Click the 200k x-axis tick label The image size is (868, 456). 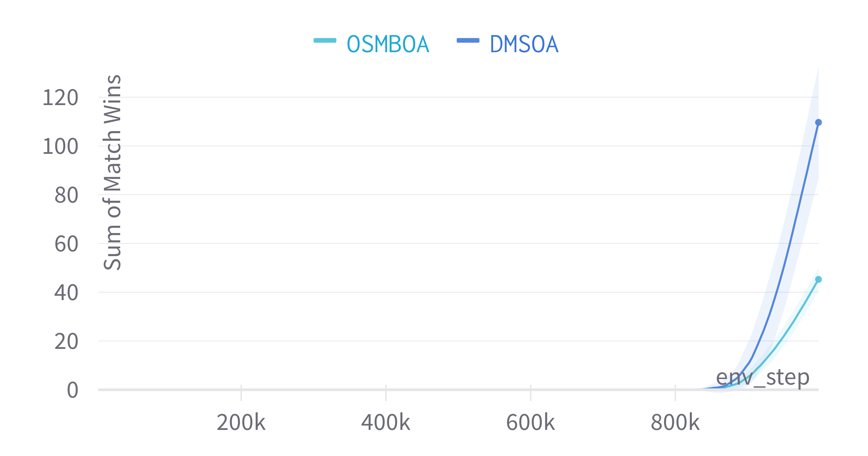pos(241,422)
